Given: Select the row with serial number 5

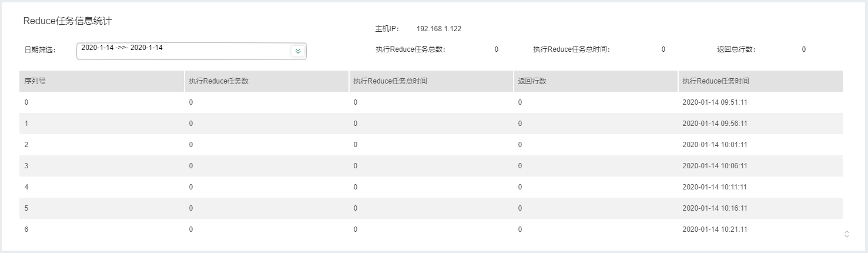Looking at the screenshot, I should point(26,208).
